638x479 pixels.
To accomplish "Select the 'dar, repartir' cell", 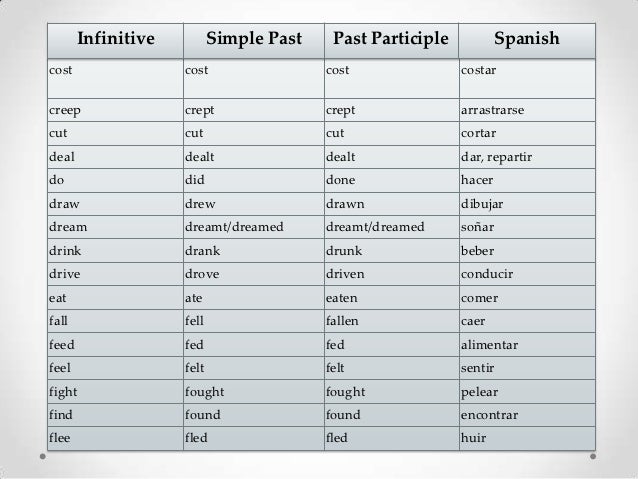I will click(x=527, y=157).
